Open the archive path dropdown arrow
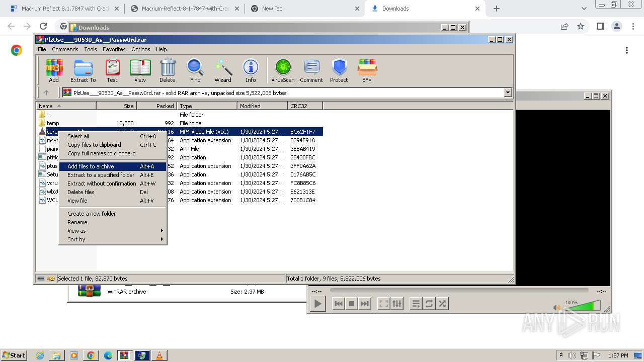This screenshot has height=362, width=644. click(508, 93)
